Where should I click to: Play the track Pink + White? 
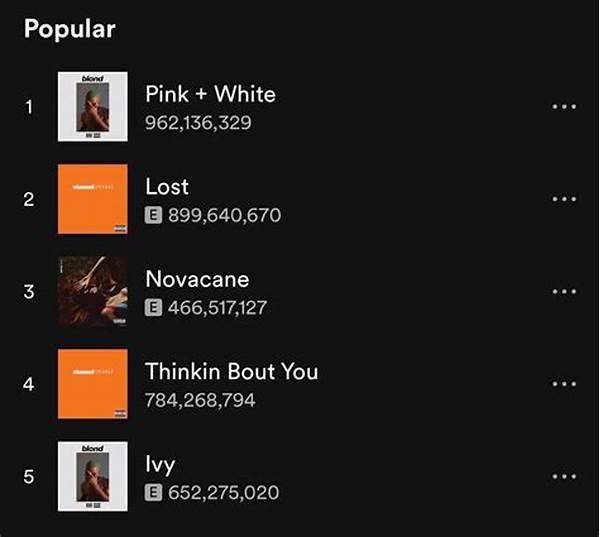point(210,94)
